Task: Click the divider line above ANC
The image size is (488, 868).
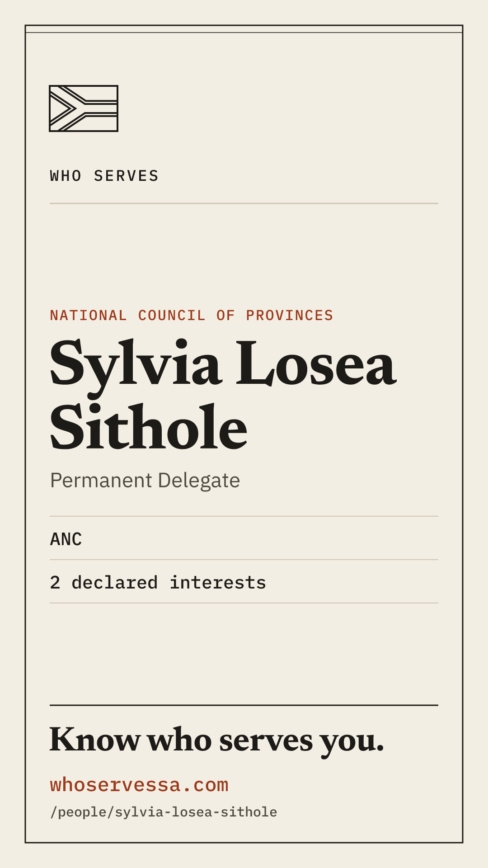Action: pos(244,516)
